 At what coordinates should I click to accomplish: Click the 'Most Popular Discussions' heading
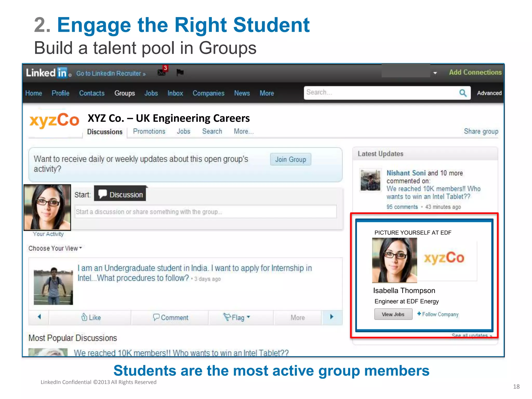pyautogui.click(x=73, y=338)
